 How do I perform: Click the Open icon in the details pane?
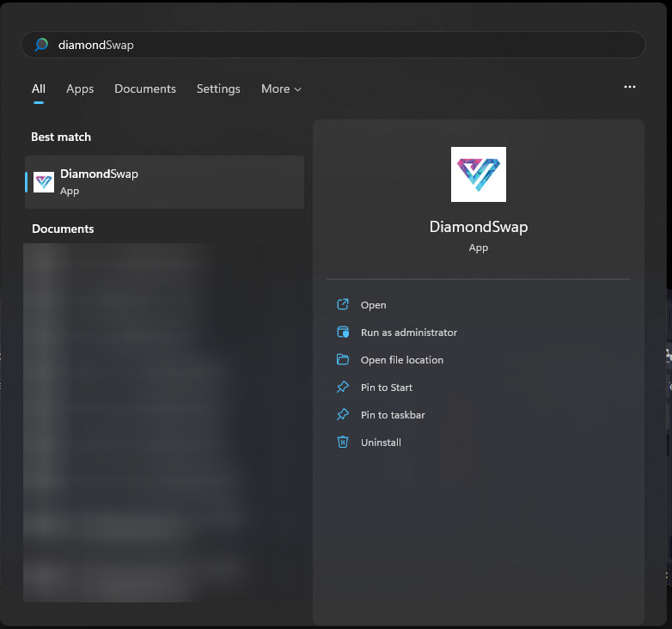click(x=342, y=305)
